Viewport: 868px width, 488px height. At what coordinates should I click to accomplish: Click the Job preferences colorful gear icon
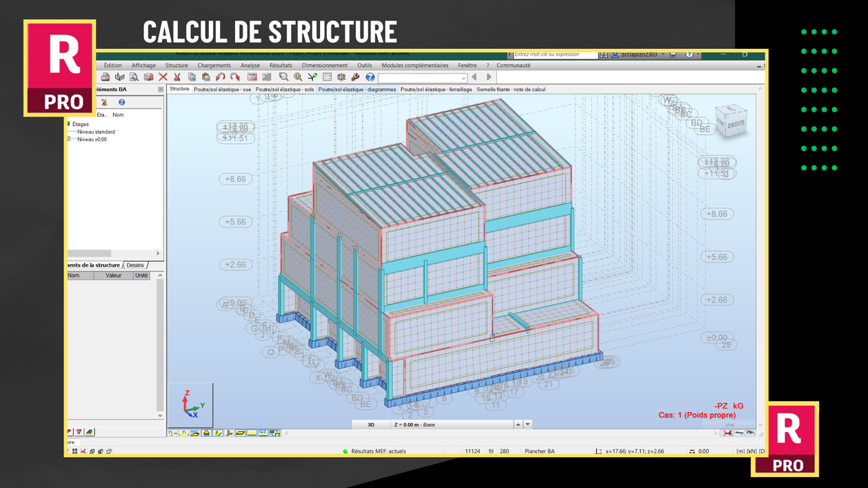click(341, 77)
